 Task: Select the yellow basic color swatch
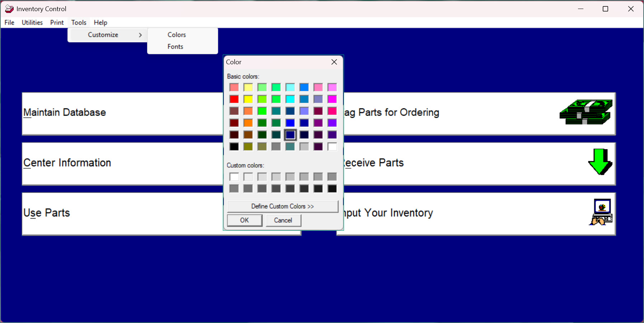click(248, 99)
